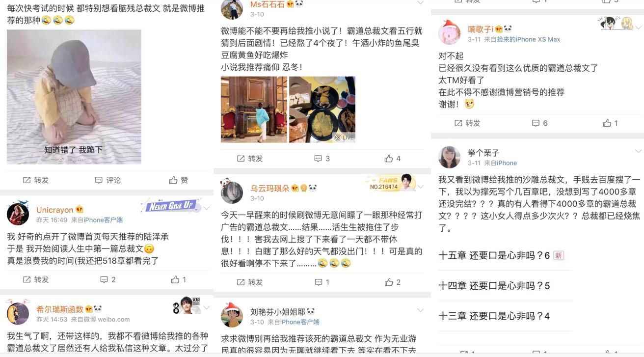Follow the iPhone客户端 source link under Unicrayon
The height and width of the screenshot is (357, 644).
coord(103,220)
